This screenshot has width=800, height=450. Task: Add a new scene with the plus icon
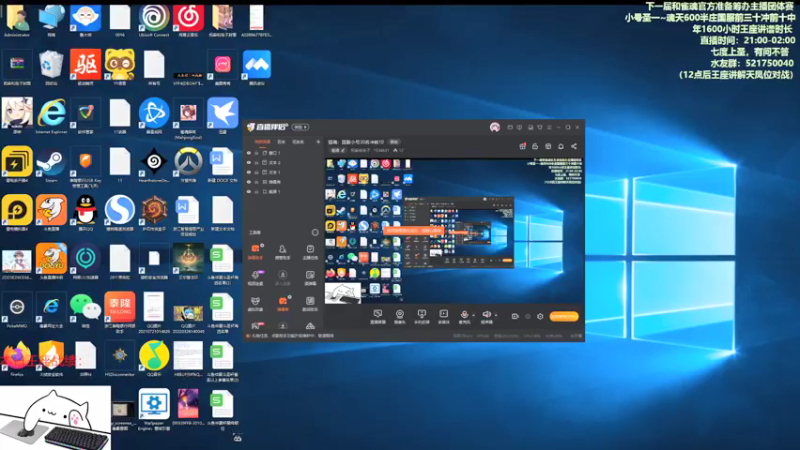(318, 142)
